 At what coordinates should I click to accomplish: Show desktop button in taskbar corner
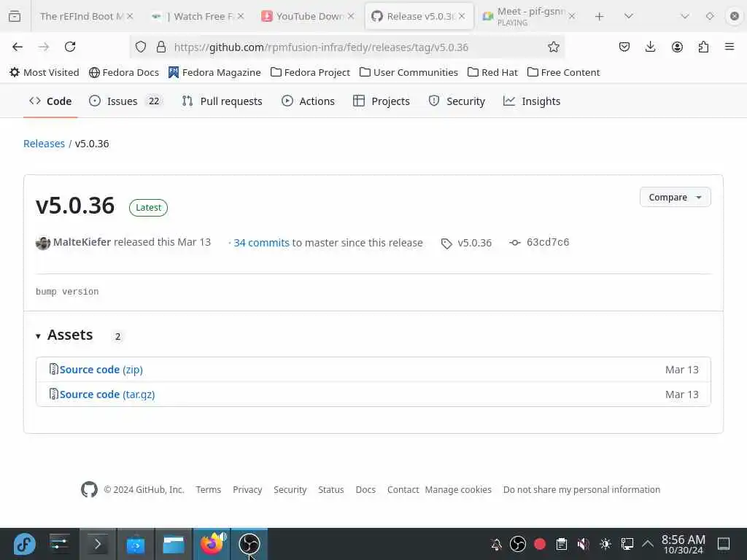tap(724, 544)
